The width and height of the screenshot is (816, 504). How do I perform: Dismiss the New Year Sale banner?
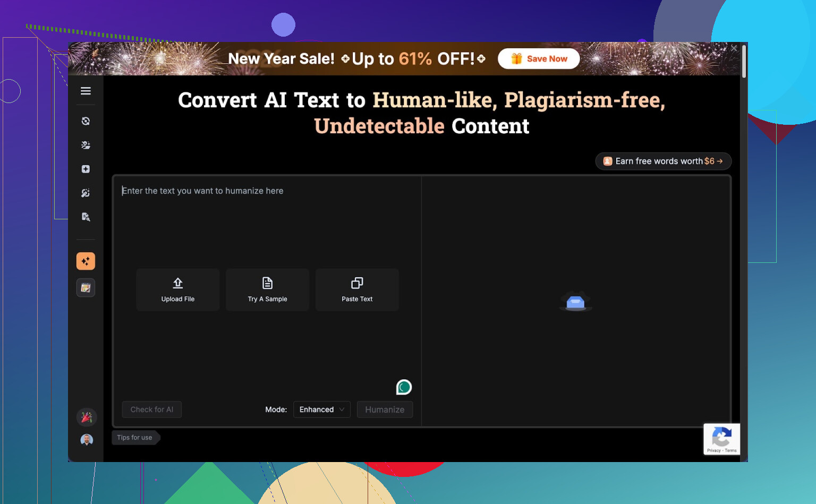tap(734, 48)
